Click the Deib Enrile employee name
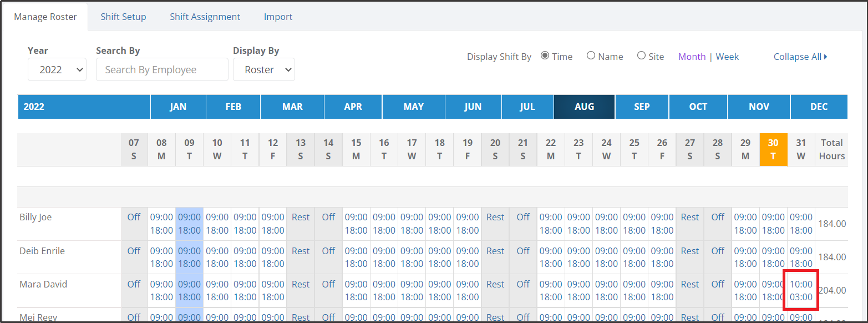The image size is (868, 323). (42, 251)
